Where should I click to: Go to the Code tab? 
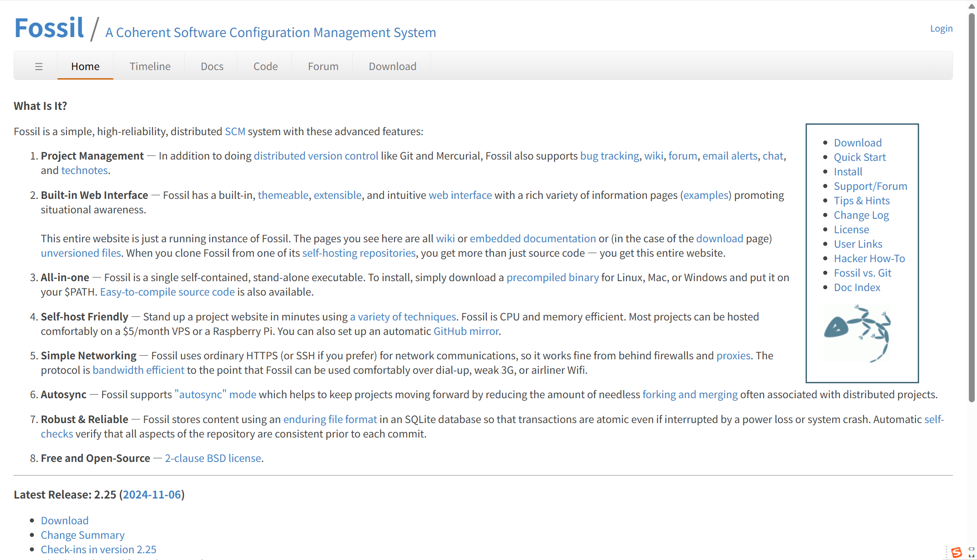click(x=266, y=66)
